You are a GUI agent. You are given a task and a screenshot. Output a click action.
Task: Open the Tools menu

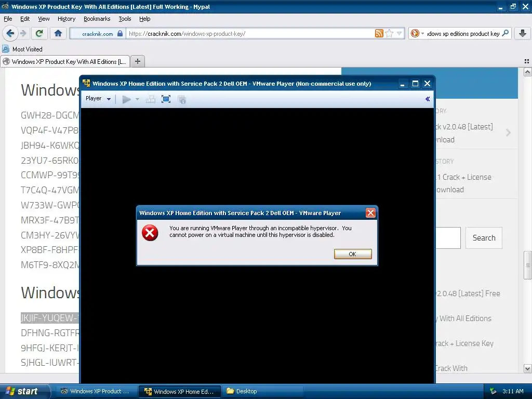pyautogui.click(x=125, y=19)
